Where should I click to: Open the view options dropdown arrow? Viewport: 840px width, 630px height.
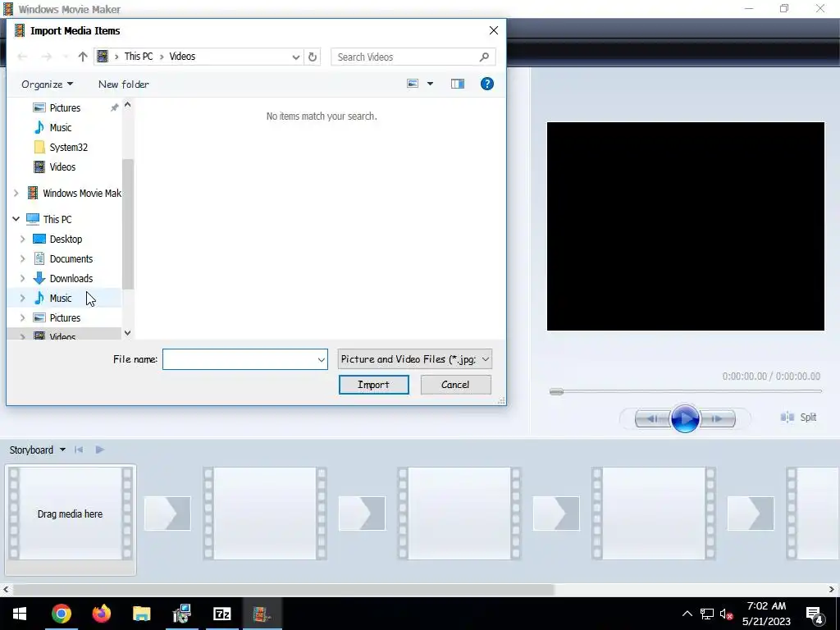430,84
